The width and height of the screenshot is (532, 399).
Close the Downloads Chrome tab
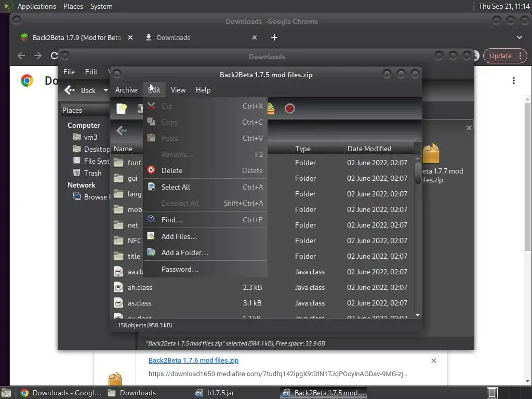[x=255, y=37]
